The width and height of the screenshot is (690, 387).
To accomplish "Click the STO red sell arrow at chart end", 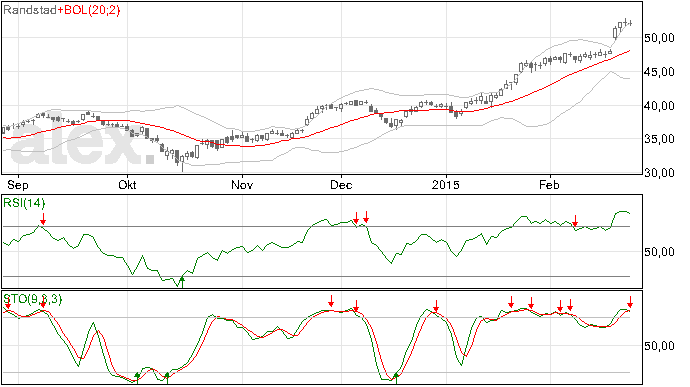I will 630,302.
